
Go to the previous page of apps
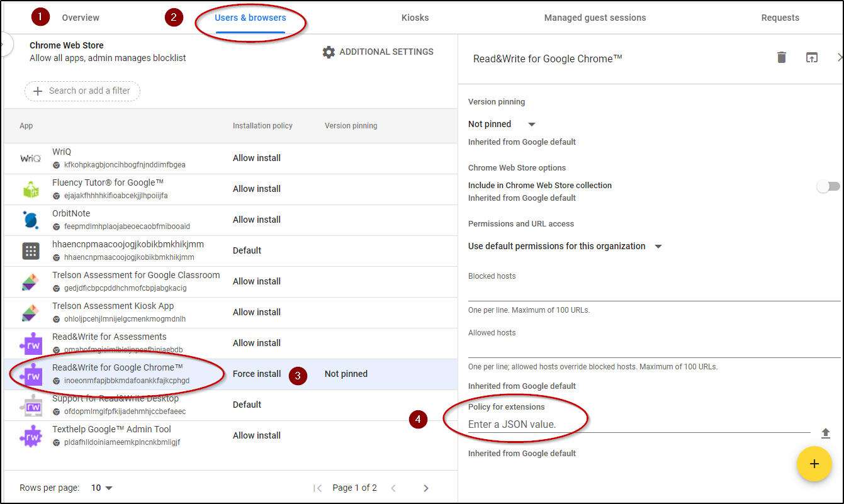coord(393,488)
